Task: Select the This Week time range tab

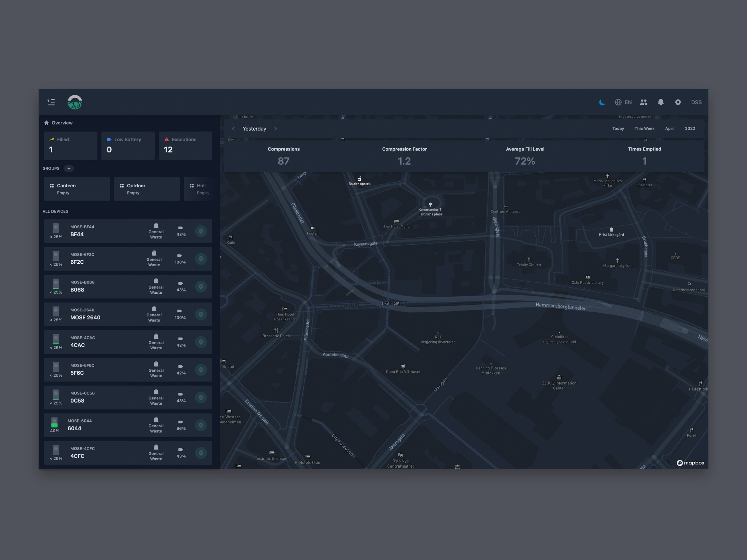Action: tap(644, 128)
